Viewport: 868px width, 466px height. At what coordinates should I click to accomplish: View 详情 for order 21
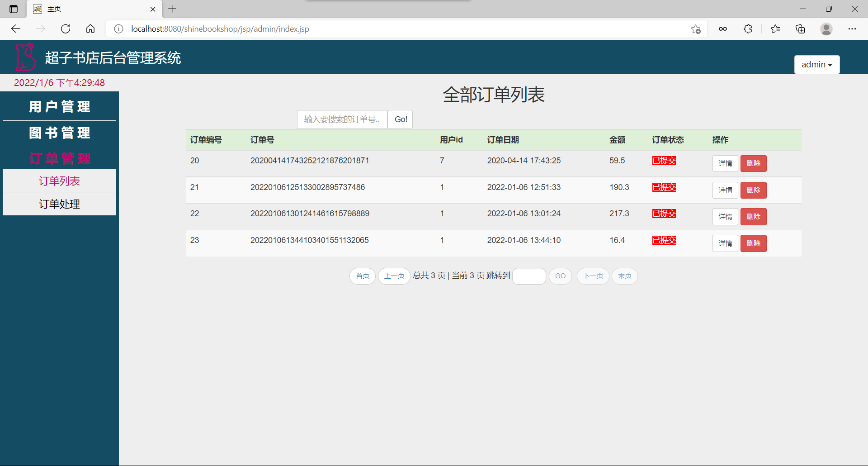[x=725, y=190]
